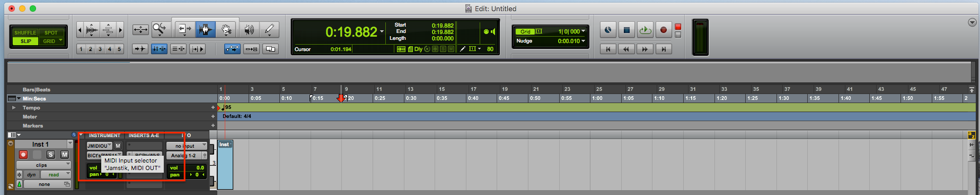Screen dimensions: 980x195
Task: Choose the Grabber hand tool
Action: [x=226, y=29]
